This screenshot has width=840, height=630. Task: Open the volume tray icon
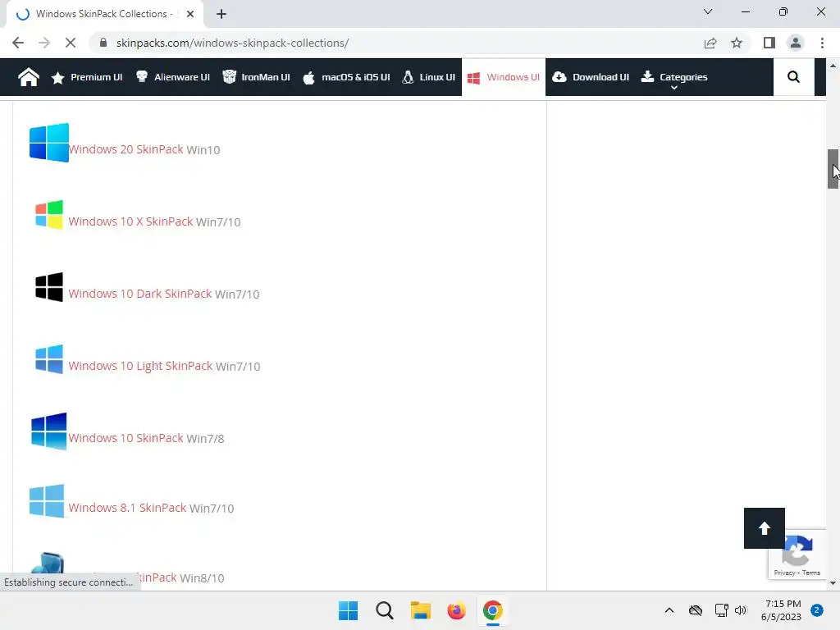click(741, 610)
